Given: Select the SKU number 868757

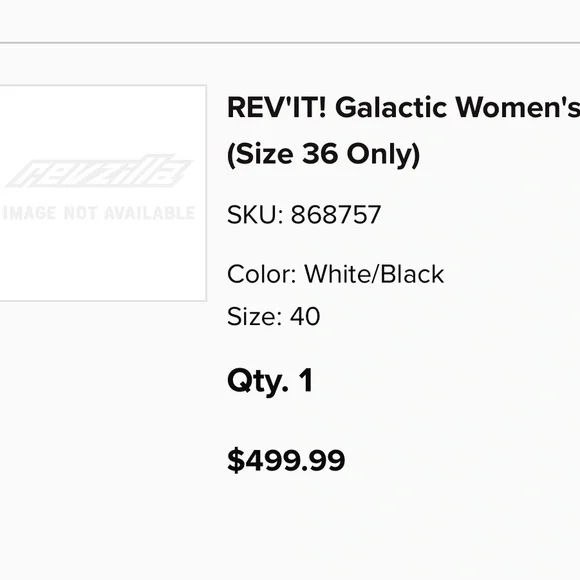Looking at the screenshot, I should 336,215.
